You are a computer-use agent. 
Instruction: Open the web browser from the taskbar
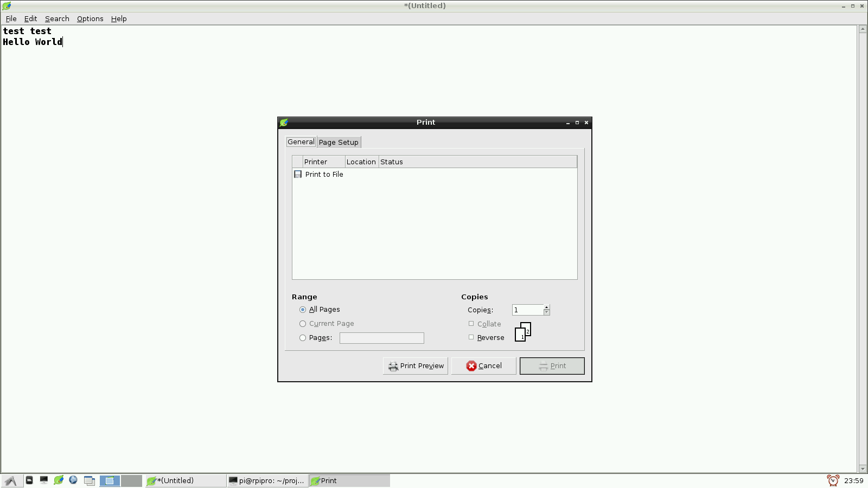(x=73, y=480)
